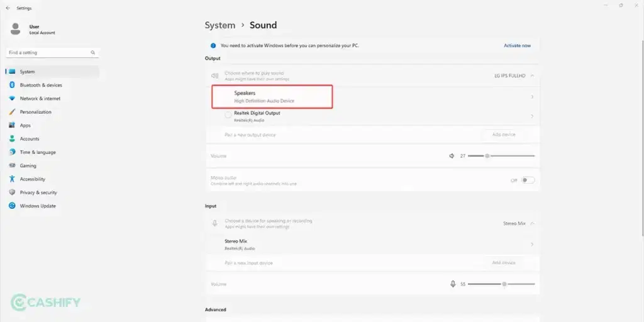Mute output using speaker volume icon

(452, 156)
